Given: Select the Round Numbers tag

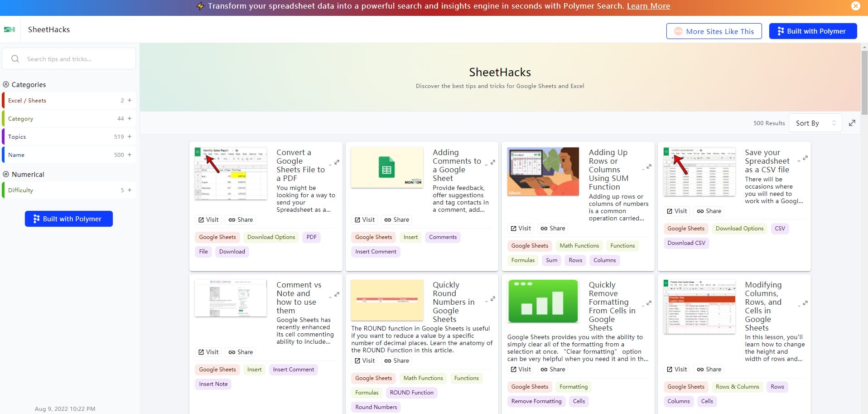Looking at the screenshot, I should click(x=376, y=407).
